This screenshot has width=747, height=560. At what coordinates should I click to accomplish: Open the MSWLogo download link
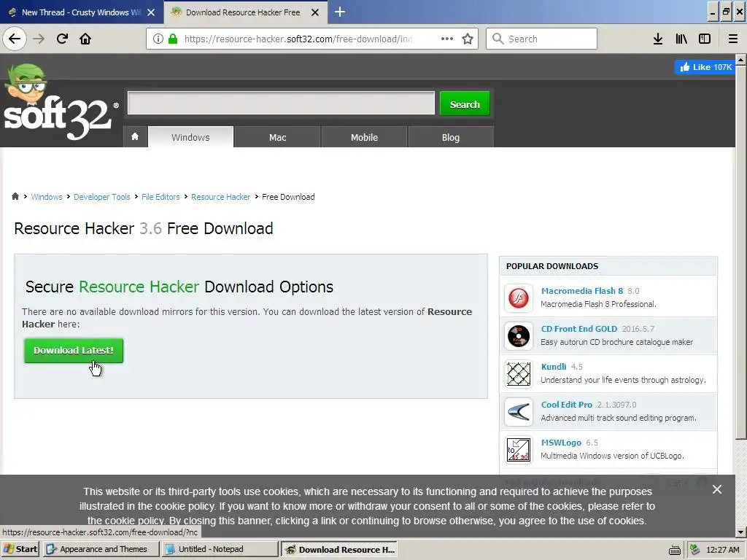[561, 443]
